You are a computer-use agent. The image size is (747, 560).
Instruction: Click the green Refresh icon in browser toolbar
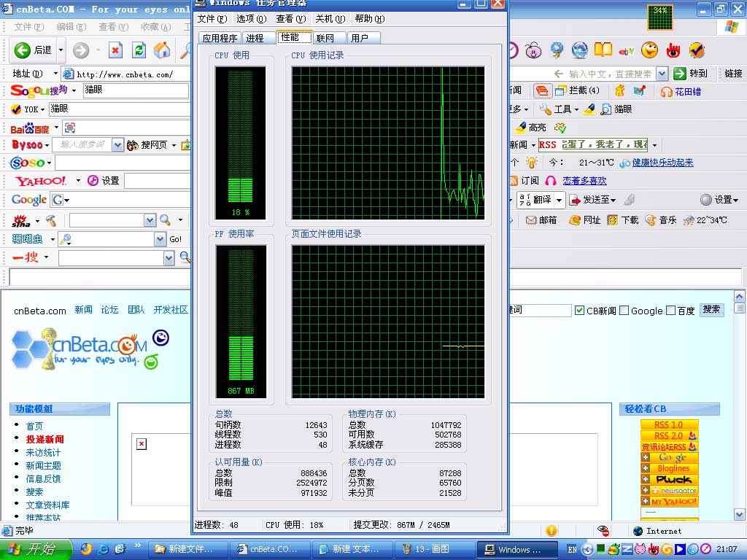tap(139, 50)
